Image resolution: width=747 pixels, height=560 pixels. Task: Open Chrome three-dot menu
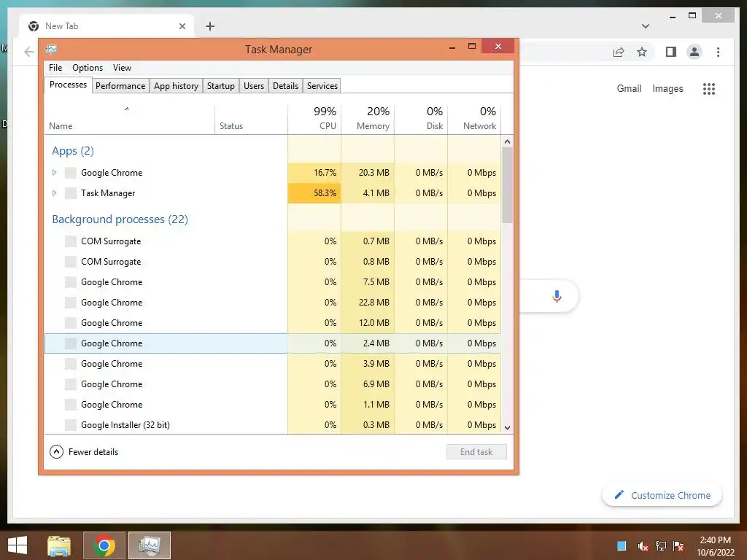(718, 52)
